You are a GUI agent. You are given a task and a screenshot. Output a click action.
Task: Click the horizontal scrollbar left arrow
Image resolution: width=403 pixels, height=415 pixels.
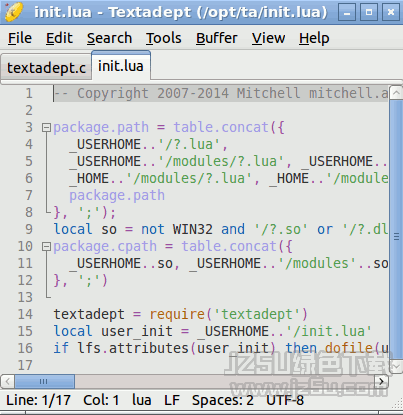(8, 381)
